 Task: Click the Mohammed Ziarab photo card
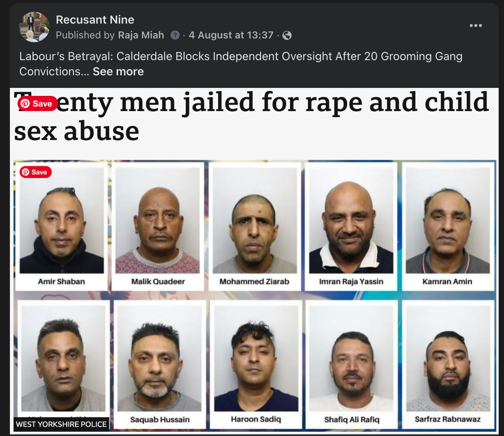coord(254,227)
